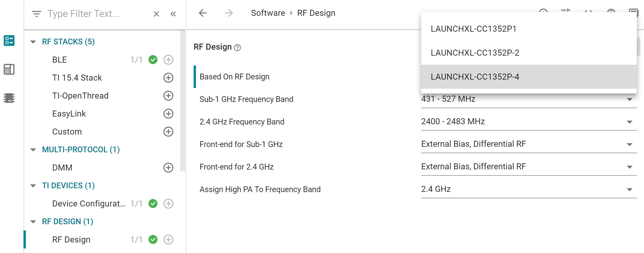
Task: Select RF Design item in the tree
Action: point(71,240)
